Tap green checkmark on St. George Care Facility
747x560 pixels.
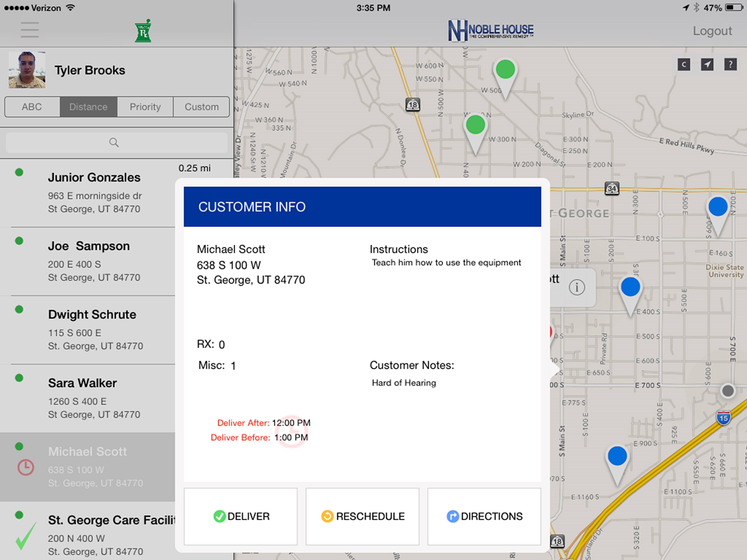[x=26, y=536]
